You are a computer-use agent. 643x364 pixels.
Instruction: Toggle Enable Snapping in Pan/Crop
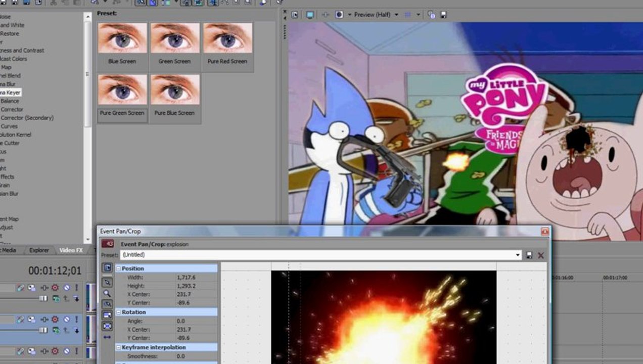(x=107, y=304)
